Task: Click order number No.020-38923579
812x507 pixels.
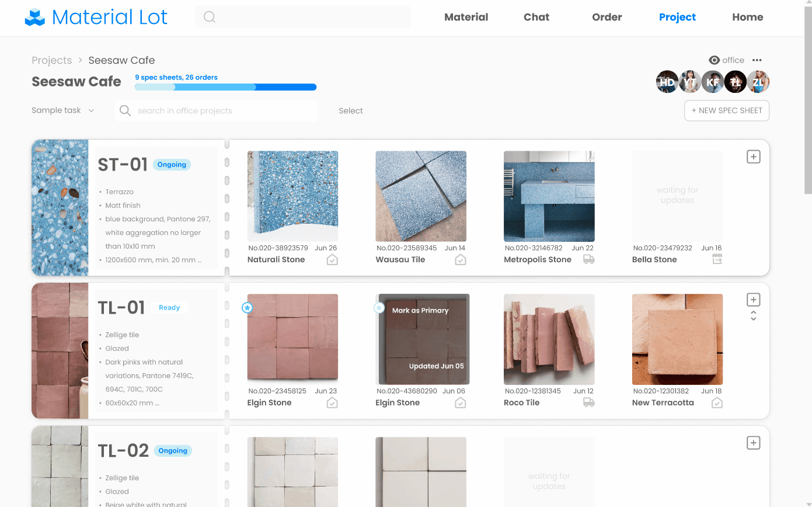Action: click(x=278, y=248)
